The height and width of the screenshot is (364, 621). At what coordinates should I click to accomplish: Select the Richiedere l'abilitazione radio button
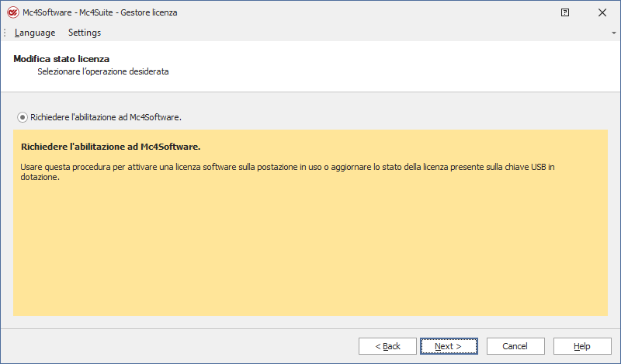23,117
